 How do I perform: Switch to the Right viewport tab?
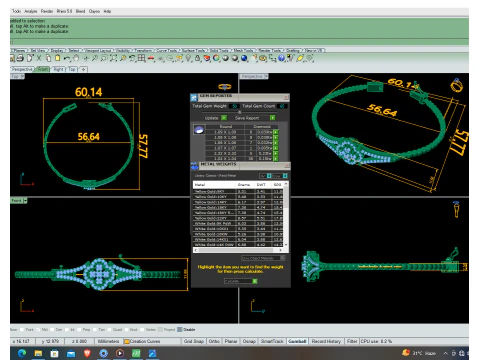tap(58, 69)
